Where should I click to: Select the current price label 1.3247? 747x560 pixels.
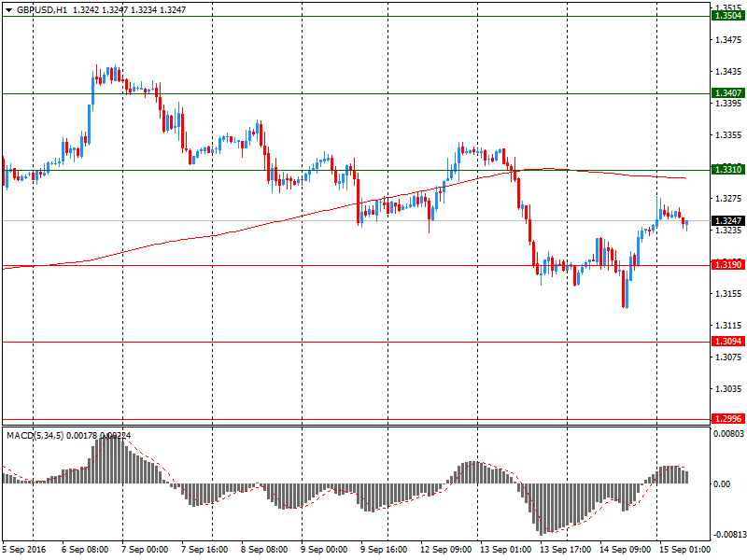[728, 220]
